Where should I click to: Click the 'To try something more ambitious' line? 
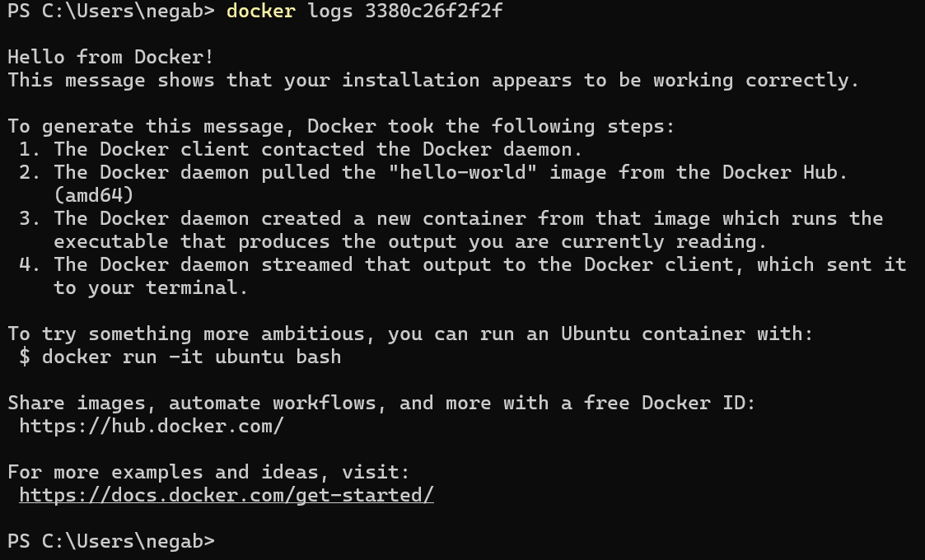[x=410, y=334]
